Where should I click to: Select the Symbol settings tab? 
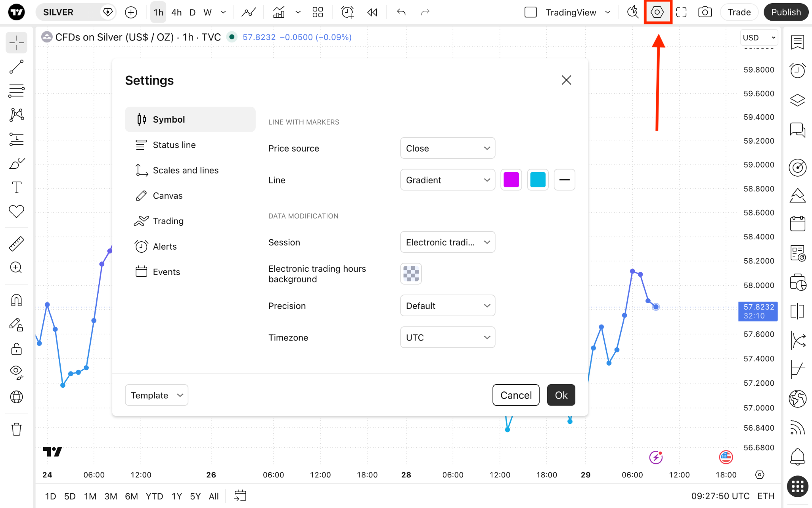point(190,119)
